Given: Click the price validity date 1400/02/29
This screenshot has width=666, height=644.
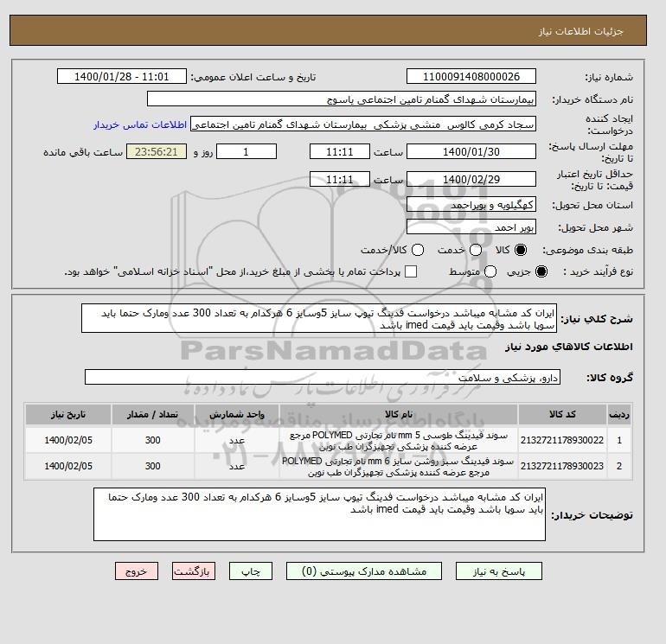Looking at the screenshot, I should [x=471, y=179].
